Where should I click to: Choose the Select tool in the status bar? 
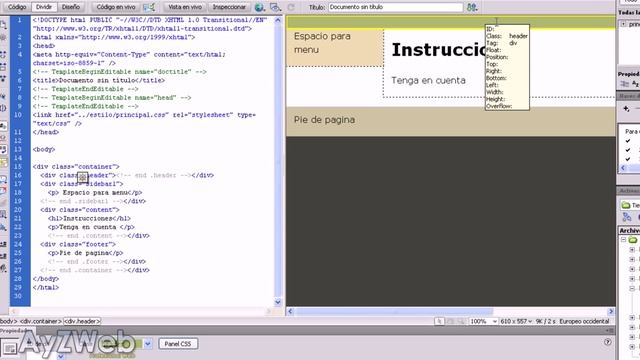tap(439, 322)
